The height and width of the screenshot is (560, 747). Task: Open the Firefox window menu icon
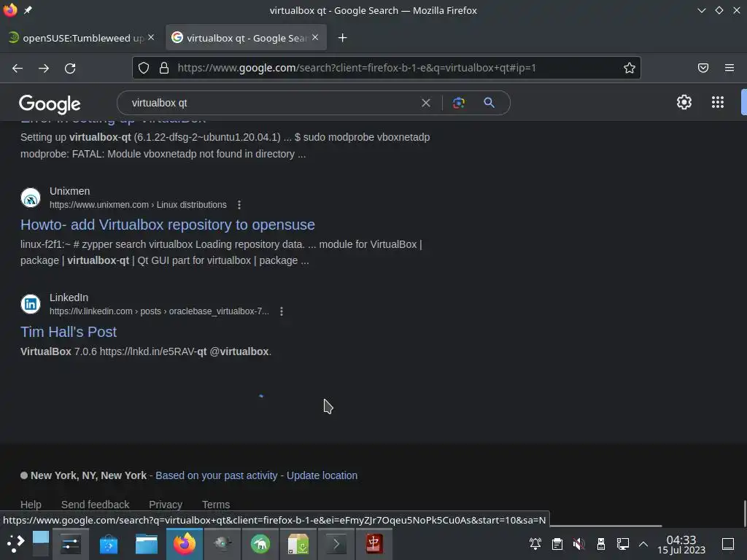(10, 10)
